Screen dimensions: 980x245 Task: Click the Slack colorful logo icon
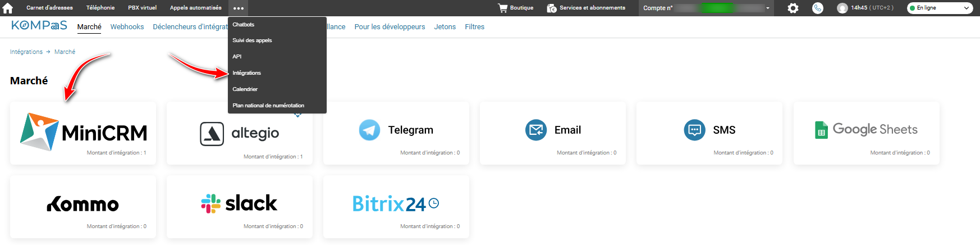(211, 203)
